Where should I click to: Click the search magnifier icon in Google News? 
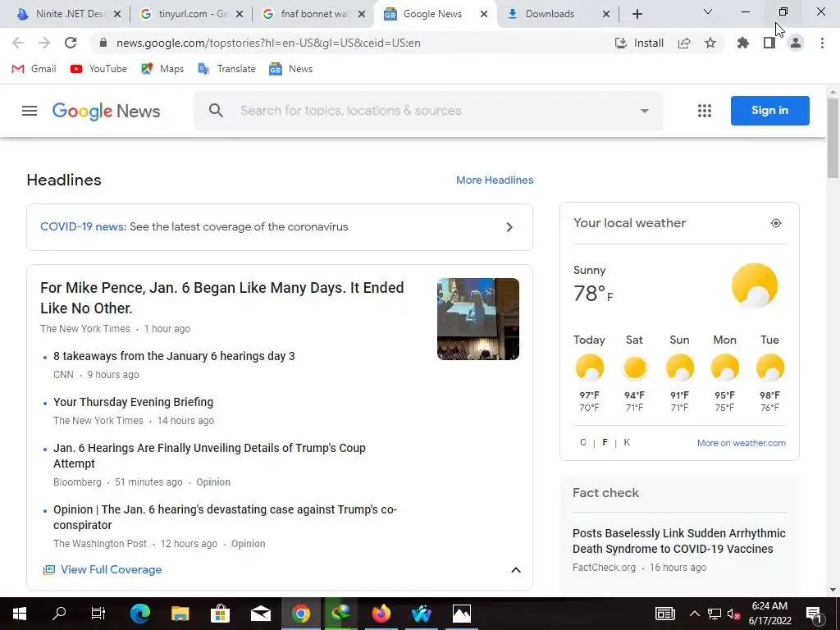coord(216,111)
